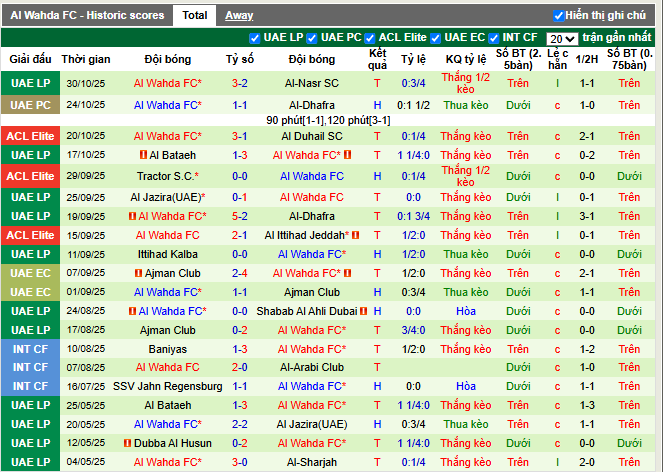Click the Hòa result for SSV Jahn Regensburg row
The height and width of the screenshot is (472, 663).
click(x=466, y=386)
